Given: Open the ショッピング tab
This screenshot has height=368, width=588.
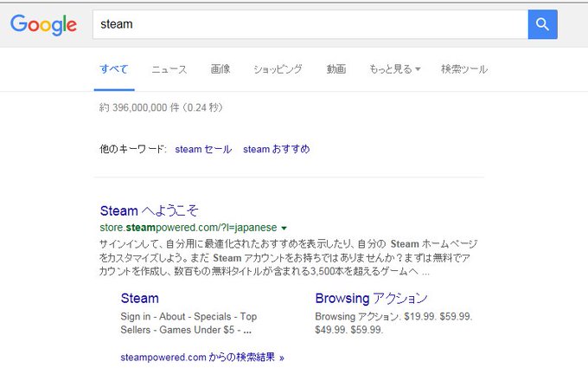Looking at the screenshot, I should pyautogui.click(x=278, y=69).
